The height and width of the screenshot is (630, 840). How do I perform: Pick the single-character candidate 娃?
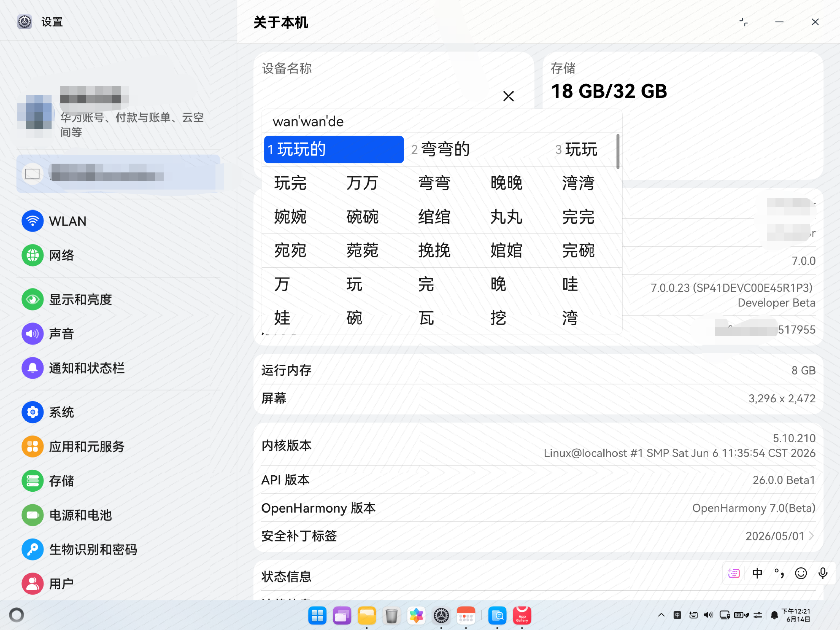tap(282, 318)
